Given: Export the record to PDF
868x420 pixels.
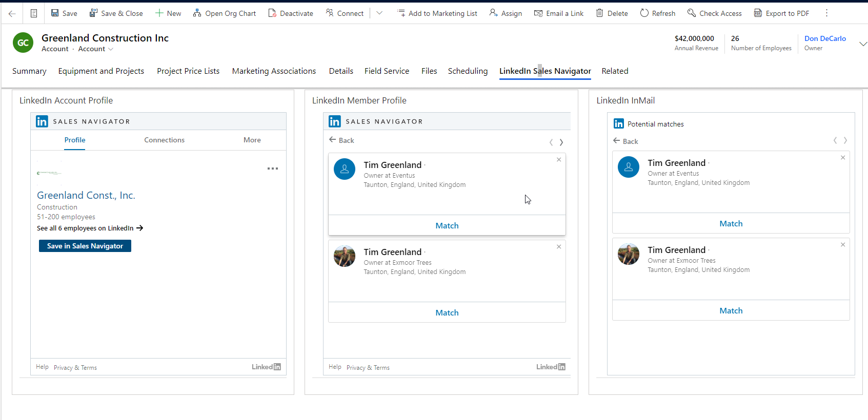Looking at the screenshot, I should [x=782, y=13].
